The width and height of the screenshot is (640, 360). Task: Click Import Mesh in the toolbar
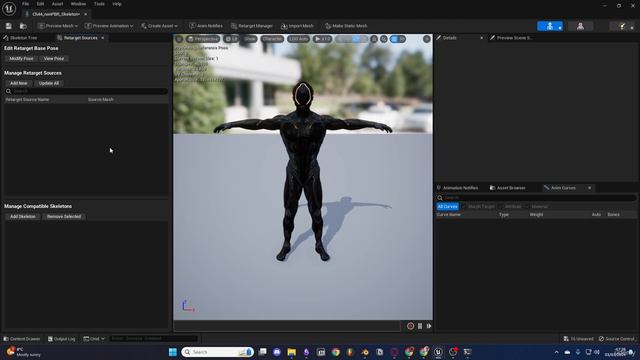pos(297,26)
